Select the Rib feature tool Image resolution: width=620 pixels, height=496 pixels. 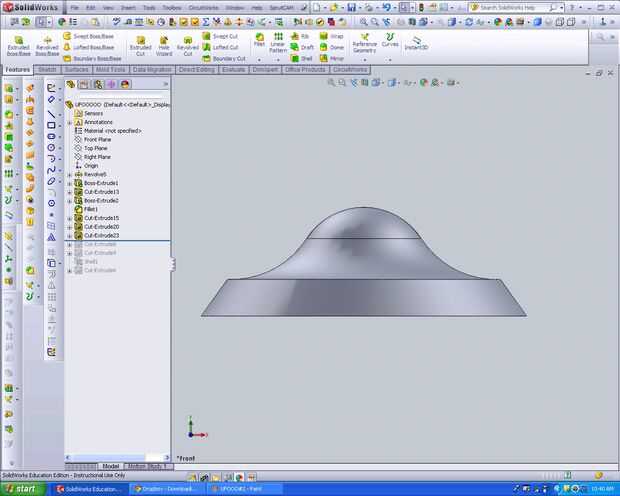[300, 36]
